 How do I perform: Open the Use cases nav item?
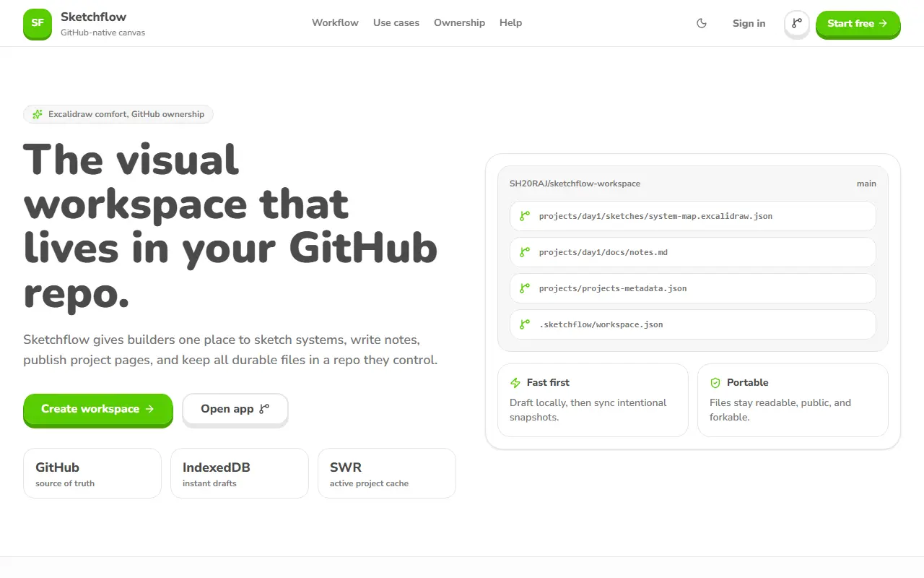tap(396, 22)
